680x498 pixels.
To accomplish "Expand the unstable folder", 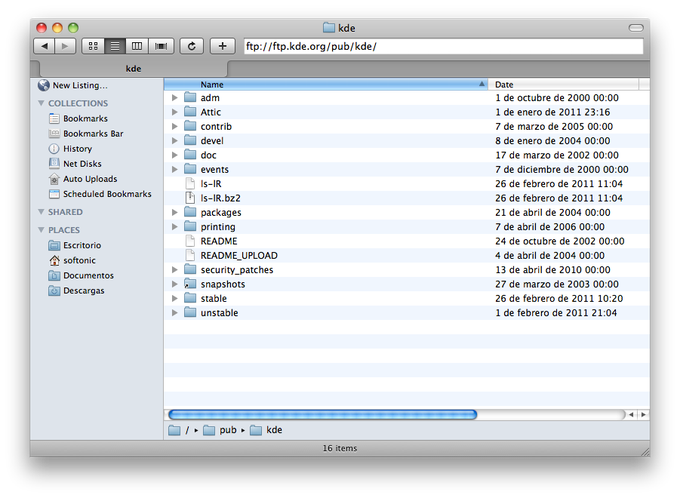I will (x=174, y=313).
